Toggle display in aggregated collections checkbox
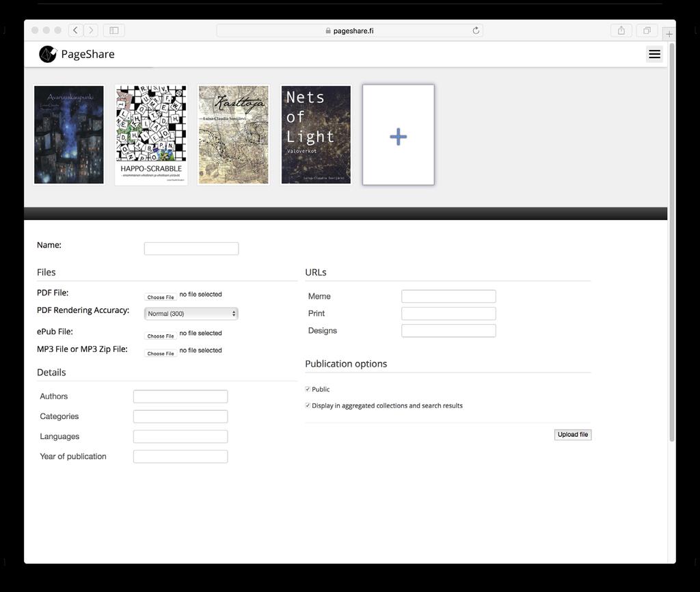 click(x=308, y=405)
